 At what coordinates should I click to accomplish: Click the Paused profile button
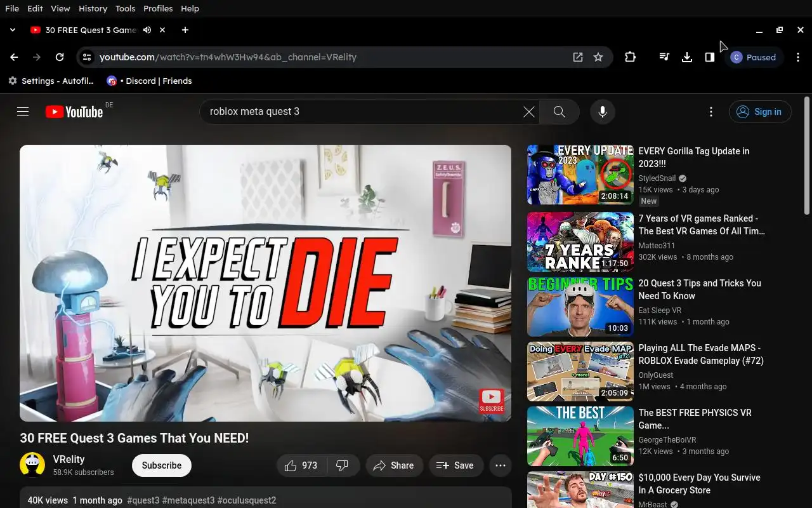tap(754, 57)
